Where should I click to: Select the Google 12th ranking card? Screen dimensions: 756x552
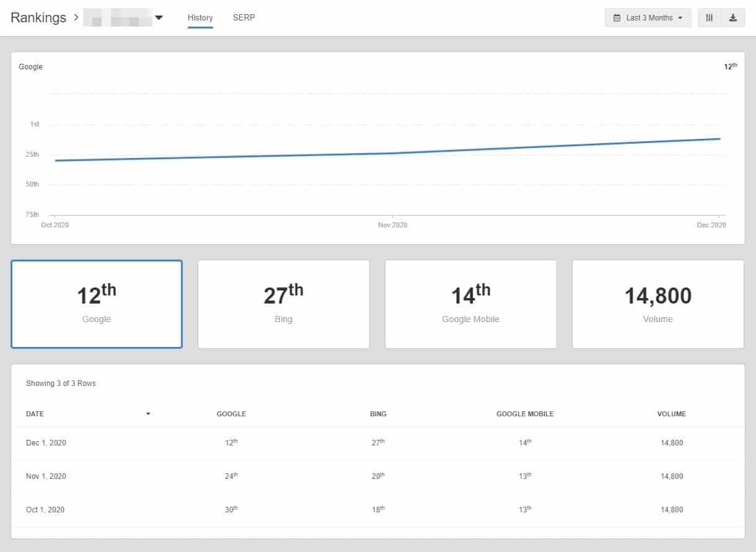97,304
